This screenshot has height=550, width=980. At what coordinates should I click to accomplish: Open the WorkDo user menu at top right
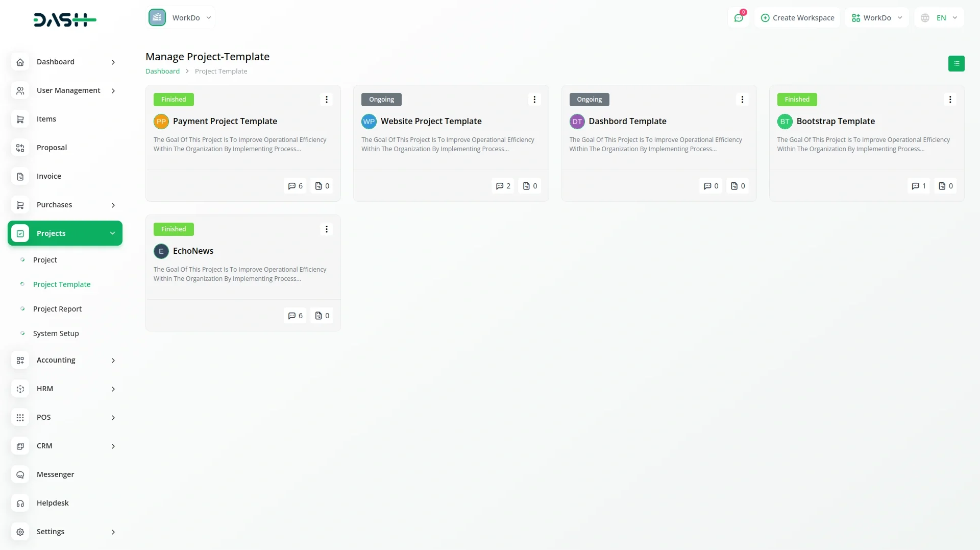[877, 18]
